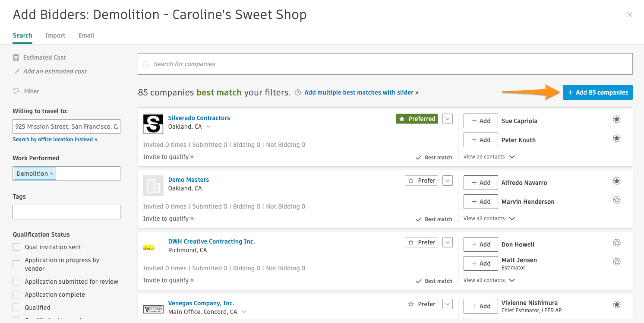Image resolution: width=644 pixels, height=323 pixels.
Task: Click star icon next to Vivienne Nishimura
Action: click(617, 304)
